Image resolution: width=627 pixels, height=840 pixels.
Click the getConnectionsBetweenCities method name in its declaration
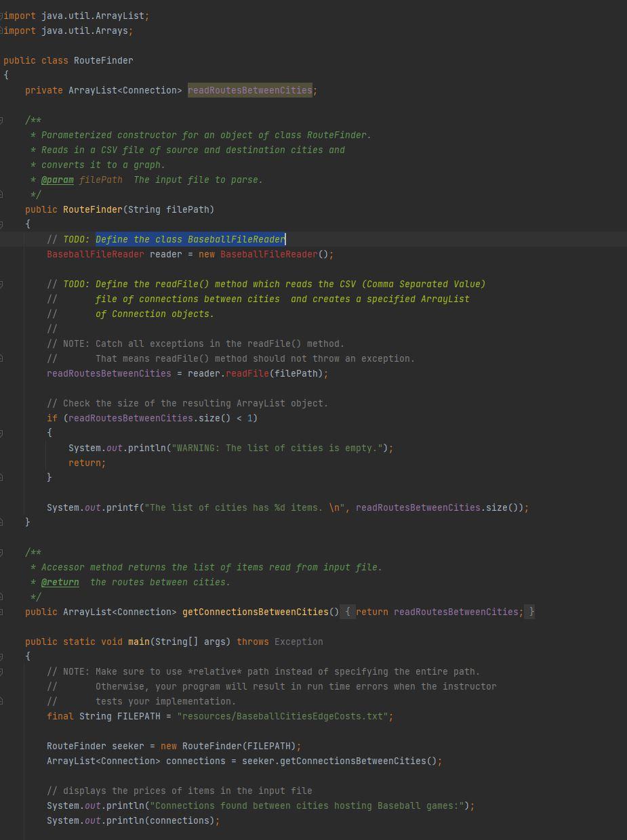(x=256, y=612)
